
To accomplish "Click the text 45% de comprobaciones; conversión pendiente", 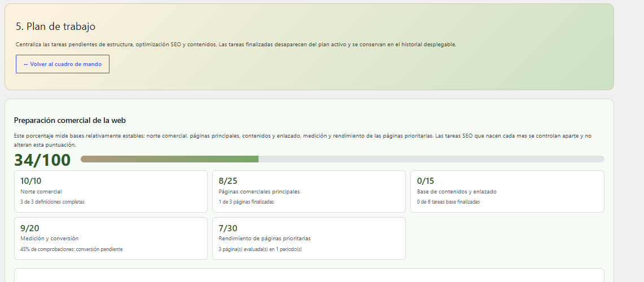I will coord(71,249).
